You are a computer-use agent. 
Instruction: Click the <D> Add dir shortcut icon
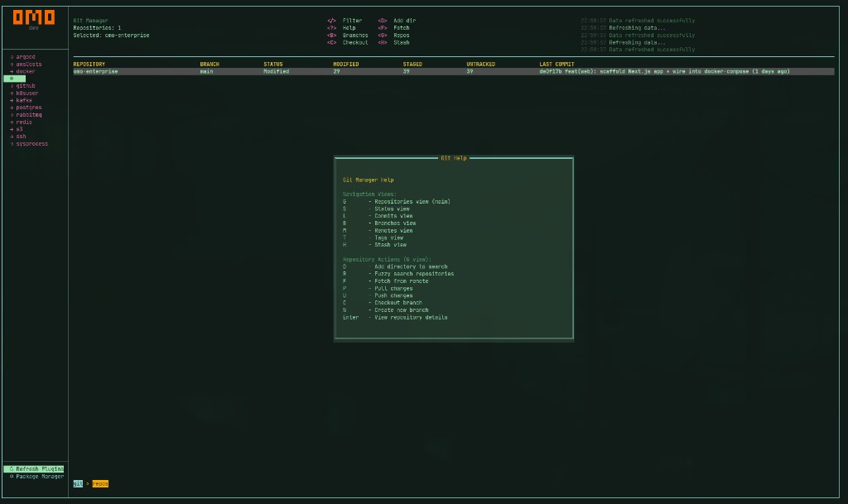click(x=383, y=21)
